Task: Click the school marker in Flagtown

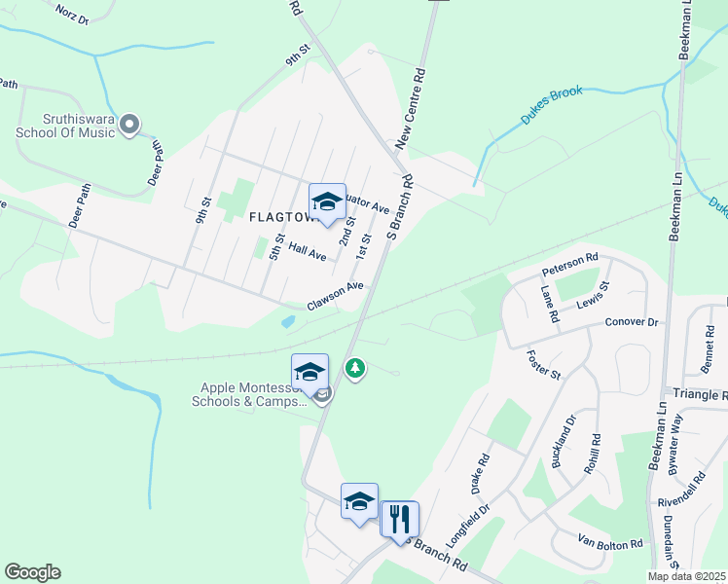Action: 327,203
